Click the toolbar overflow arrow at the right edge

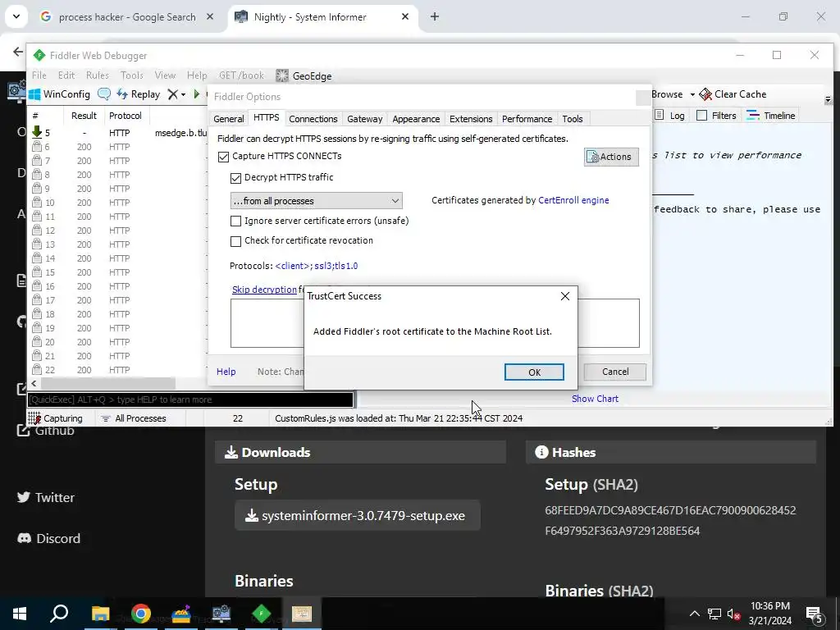click(828, 99)
